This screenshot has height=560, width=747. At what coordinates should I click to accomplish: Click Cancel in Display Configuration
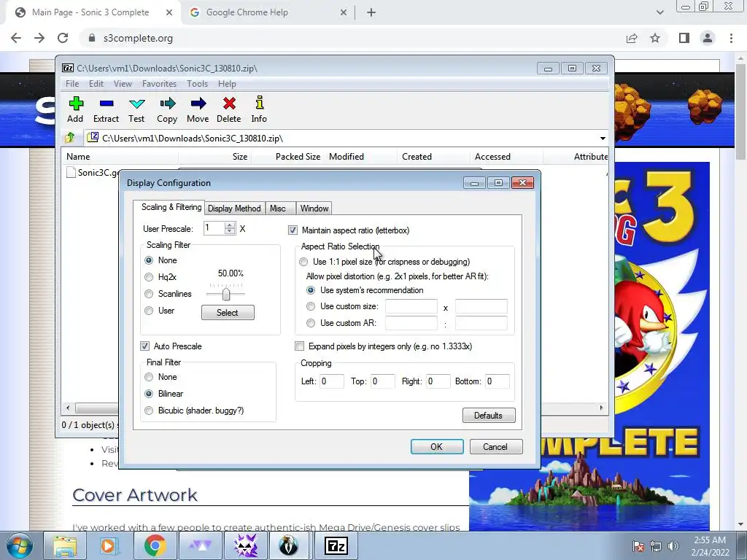[x=495, y=447]
